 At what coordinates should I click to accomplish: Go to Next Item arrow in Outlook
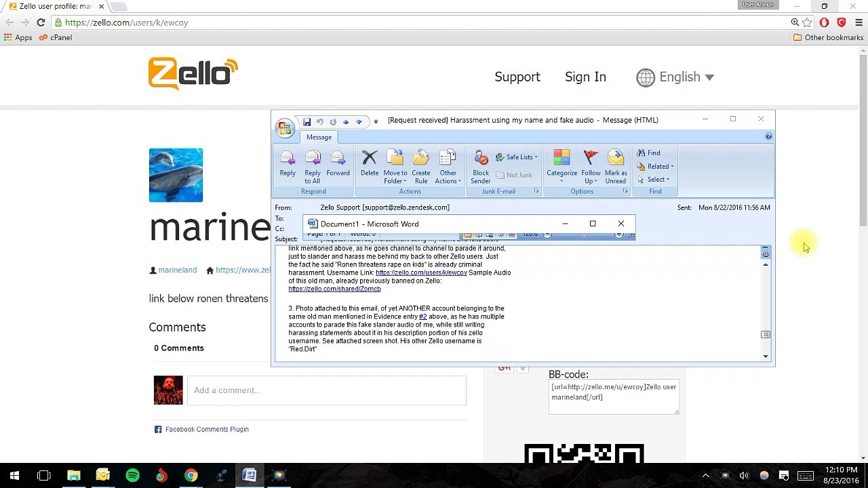(x=359, y=122)
